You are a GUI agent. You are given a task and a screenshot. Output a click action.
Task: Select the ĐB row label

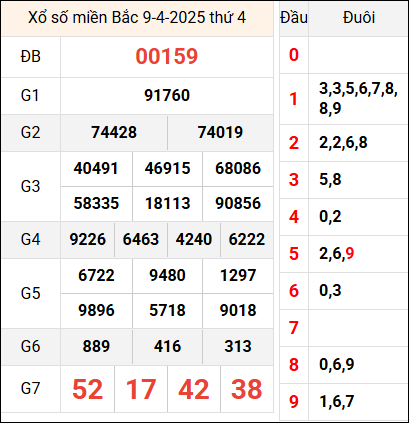[x=30, y=56]
